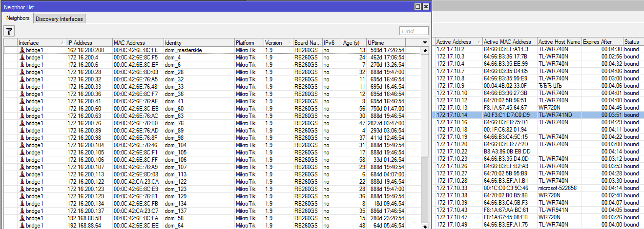
Task: Select lease row 172.17.10.14 TL-WR741ND
Action: point(539,115)
